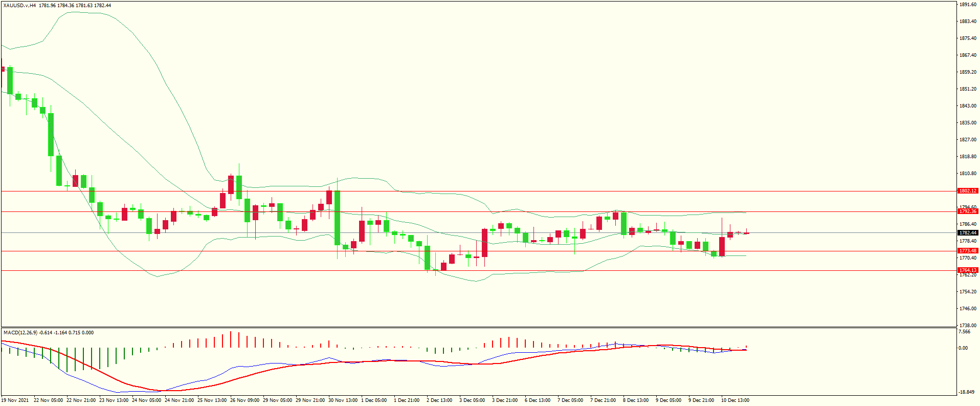This screenshot has height=406, width=980.
Task: Click the 1 Dec 05:00 time label
Action: tap(374, 400)
